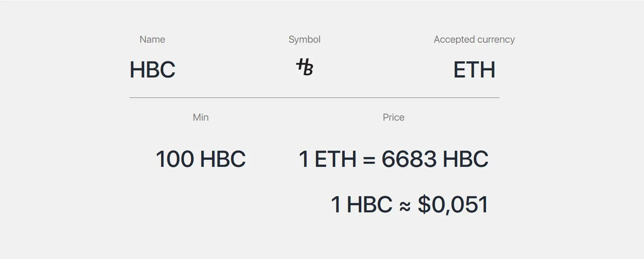
Task: Select the equals sign in the ETH rate
Action: [x=369, y=160]
